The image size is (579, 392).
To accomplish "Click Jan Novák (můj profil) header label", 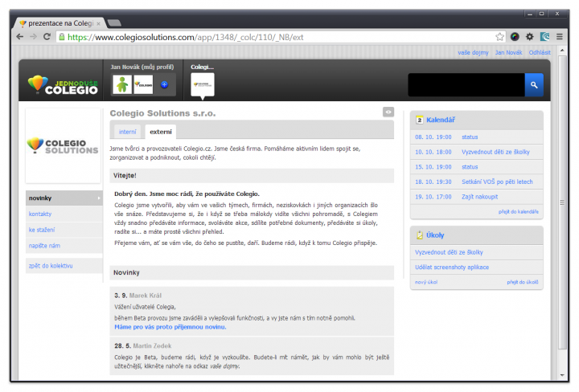I will (x=142, y=67).
